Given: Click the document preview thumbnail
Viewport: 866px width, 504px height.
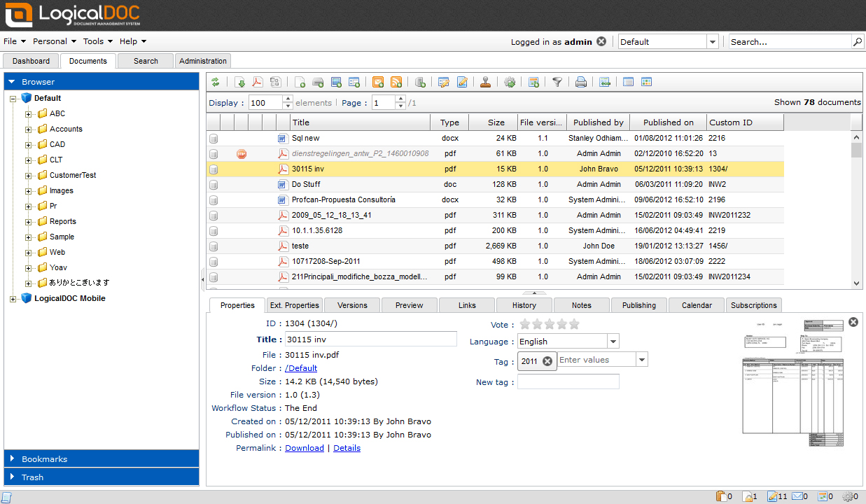Looking at the screenshot, I should click(x=794, y=381).
